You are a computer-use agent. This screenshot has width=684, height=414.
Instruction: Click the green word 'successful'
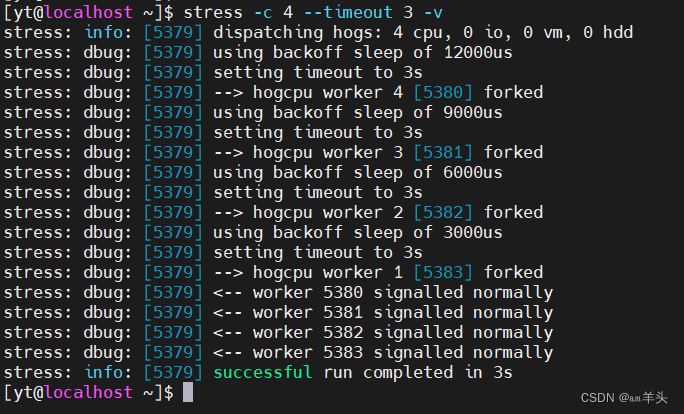coord(263,373)
